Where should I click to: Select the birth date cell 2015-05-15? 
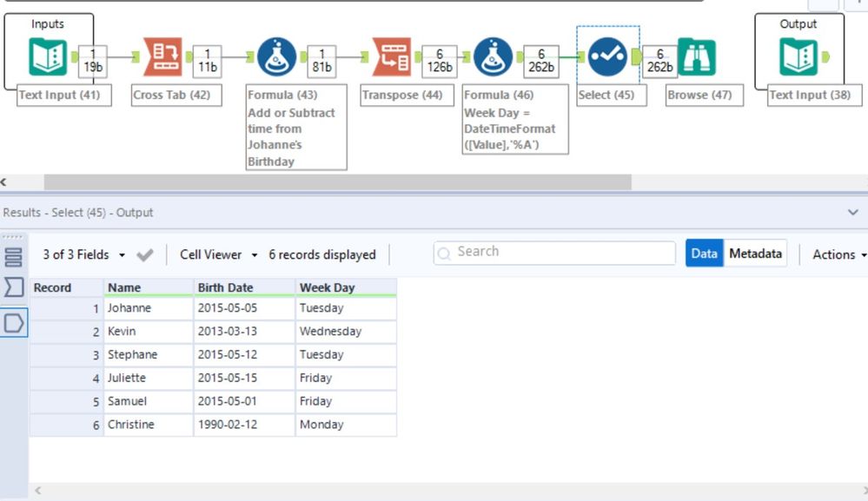pyautogui.click(x=244, y=378)
